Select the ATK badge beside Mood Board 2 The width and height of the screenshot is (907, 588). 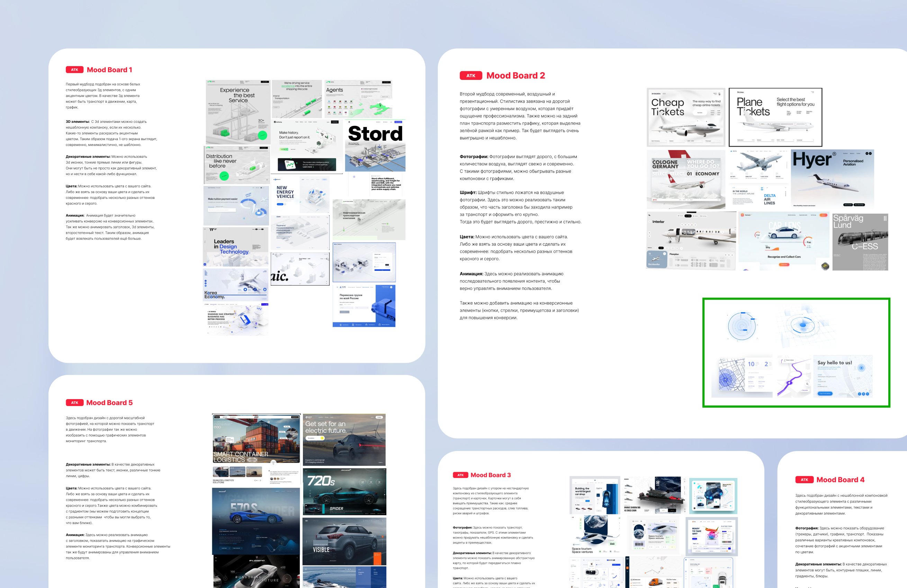[x=471, y=75]
